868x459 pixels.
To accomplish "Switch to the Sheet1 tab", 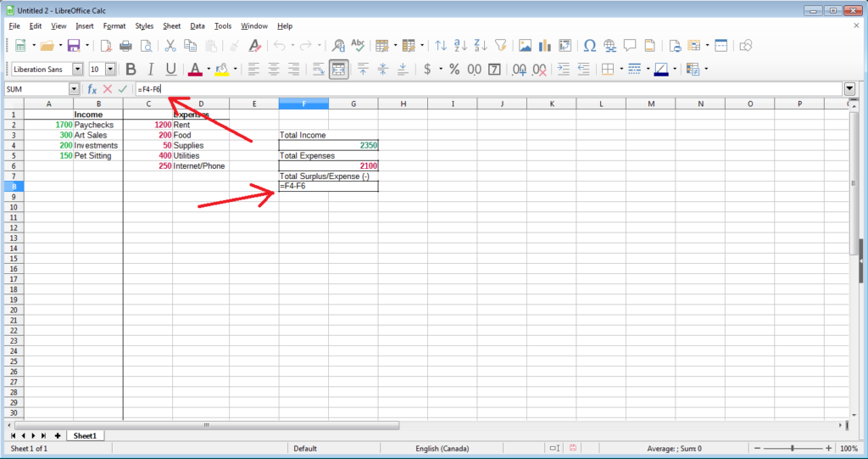I will point(85,435).
